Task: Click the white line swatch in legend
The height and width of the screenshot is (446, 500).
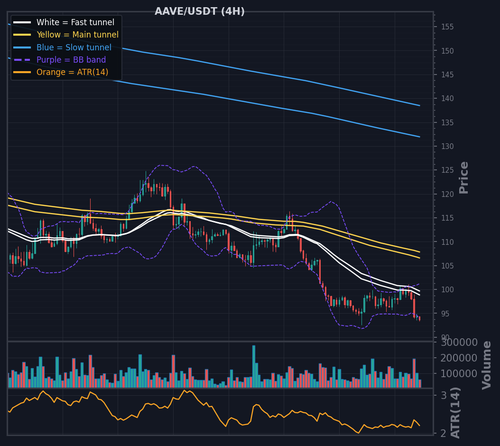Action: pyautogui.click(x=22, y=22)
